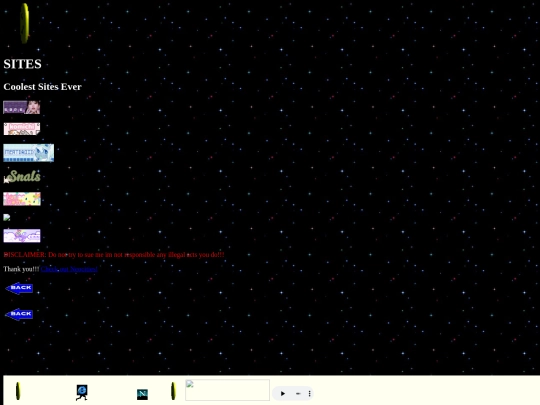540x405 pixels.
Task: Click the lower BACK arrow button
Action: [x=19, y=314]
